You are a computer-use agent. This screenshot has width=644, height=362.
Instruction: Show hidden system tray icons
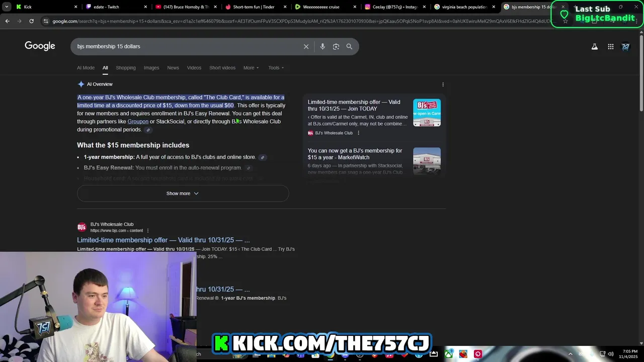(x=570, y=354)
